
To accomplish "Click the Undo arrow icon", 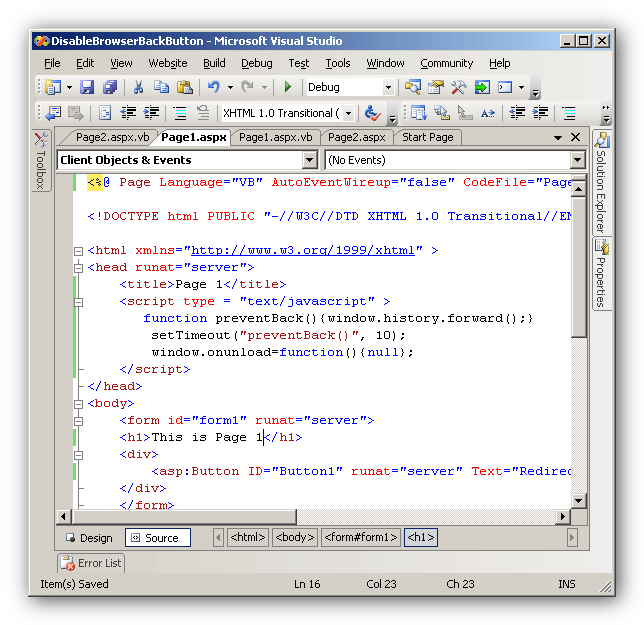I will click(213, 88).
